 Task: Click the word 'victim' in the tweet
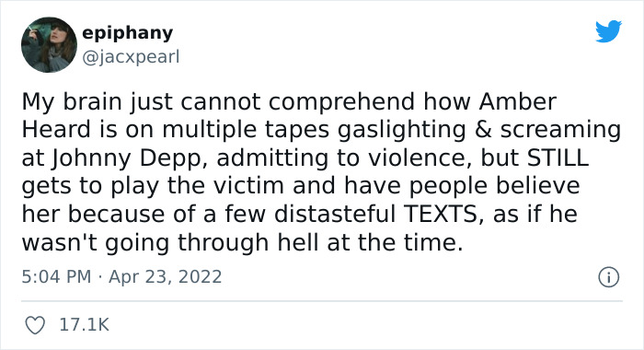pyautogui.click(x=248, y=186)
